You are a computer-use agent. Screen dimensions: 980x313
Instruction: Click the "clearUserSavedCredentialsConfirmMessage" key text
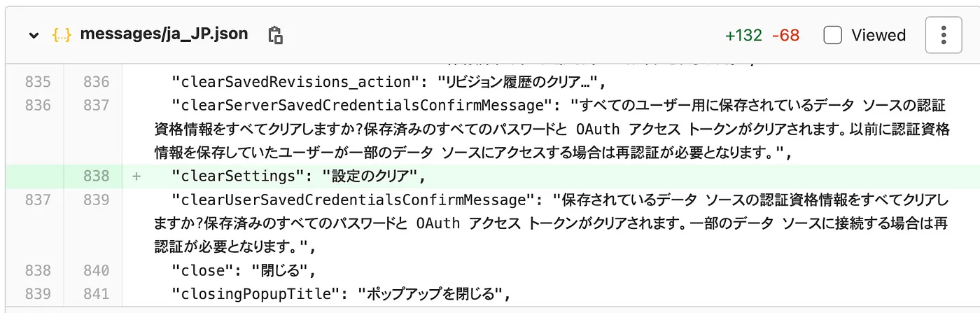click(348, 200)
